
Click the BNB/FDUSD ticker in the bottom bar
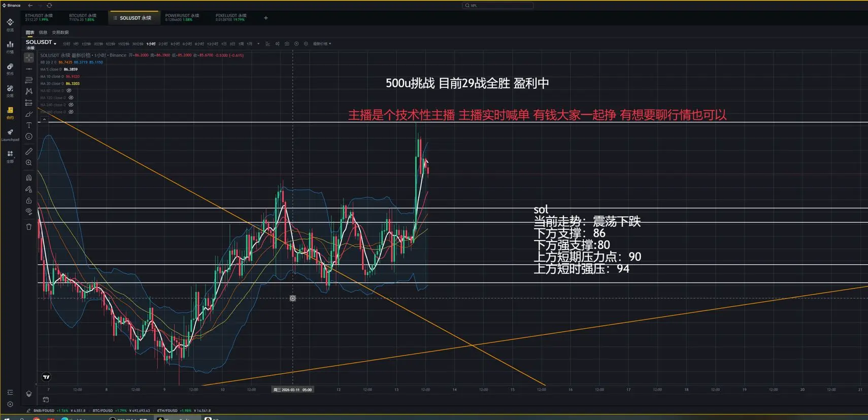tap(59, 410)
